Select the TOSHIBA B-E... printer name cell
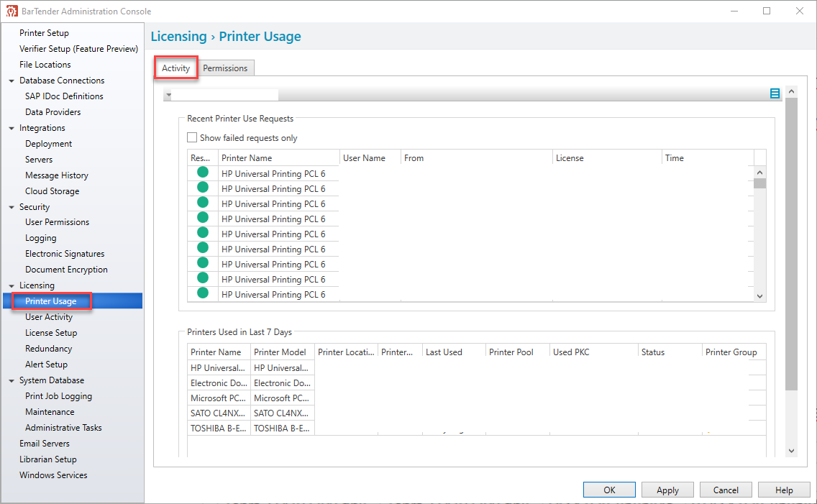817x504 pixels. 219,428
